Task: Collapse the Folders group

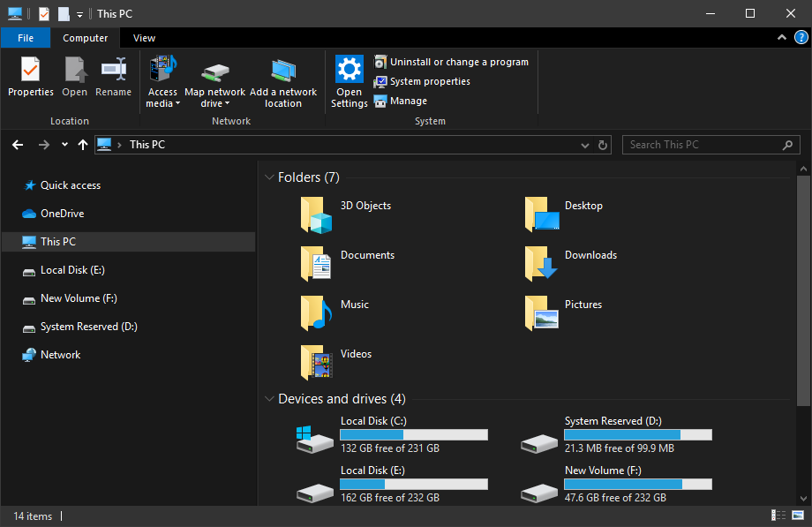Action: click(269, 177)
